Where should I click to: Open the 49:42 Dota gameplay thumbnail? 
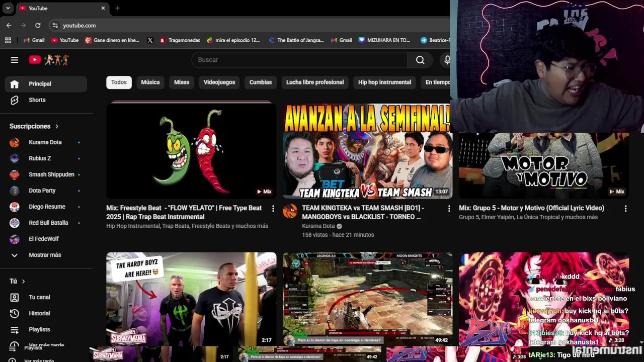click(x=367, y=299)
